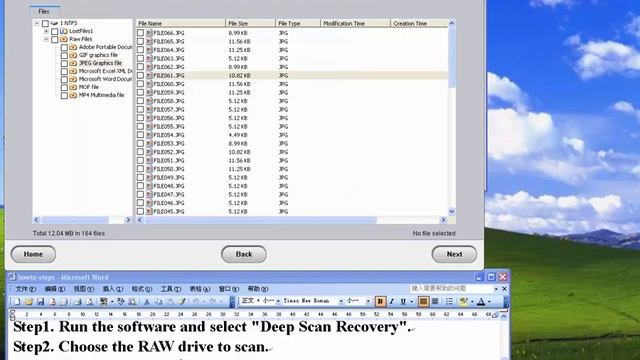Screen dimensions: 640x360
Task: Click the line spacing icon in Word
Action: pyautogui.click(x=449, y=302)
